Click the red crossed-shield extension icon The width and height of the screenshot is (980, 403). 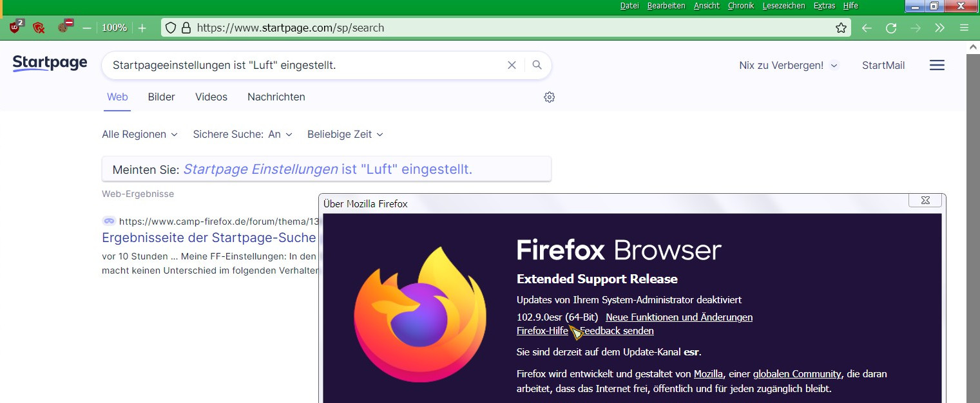coord(39,28)
